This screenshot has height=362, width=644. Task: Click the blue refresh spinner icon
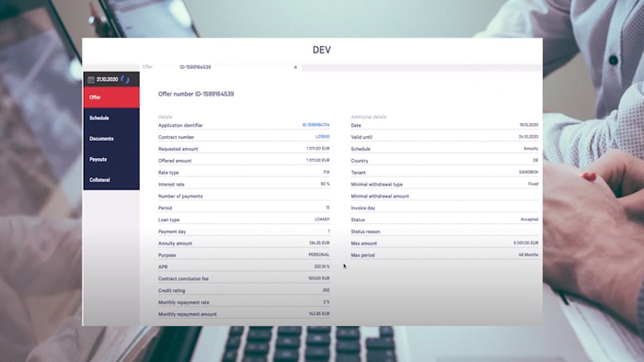[x=125, y=79]
